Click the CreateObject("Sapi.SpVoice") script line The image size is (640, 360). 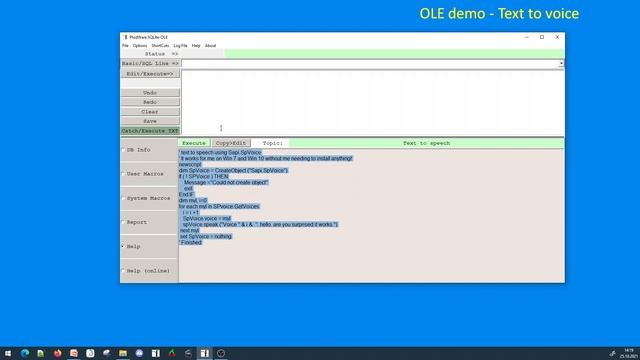tap(233, 170)
